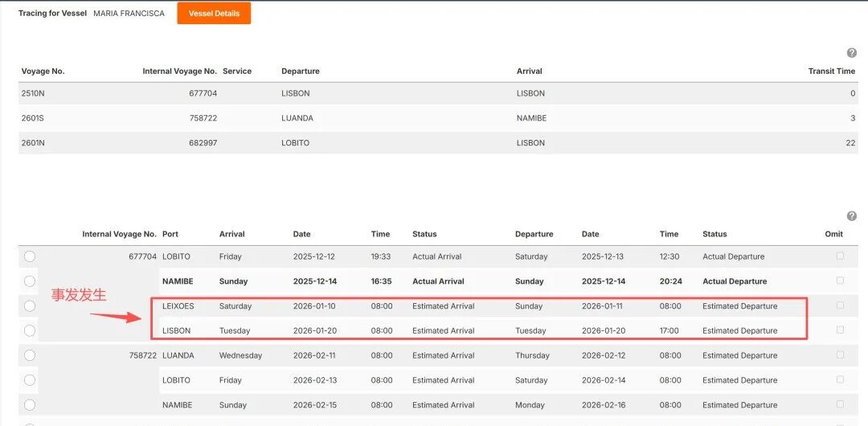Viewport: 868px width, 426px height.
Task: Click departure date 2026-02-14
Action: click(x=604, y=380)
